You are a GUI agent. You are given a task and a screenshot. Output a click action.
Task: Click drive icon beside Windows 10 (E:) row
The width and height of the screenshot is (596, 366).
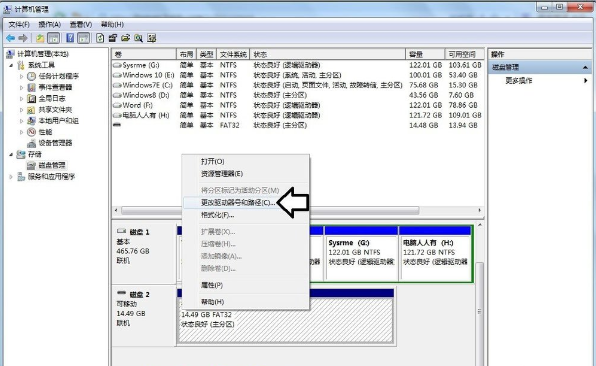[x=117, y=75]
